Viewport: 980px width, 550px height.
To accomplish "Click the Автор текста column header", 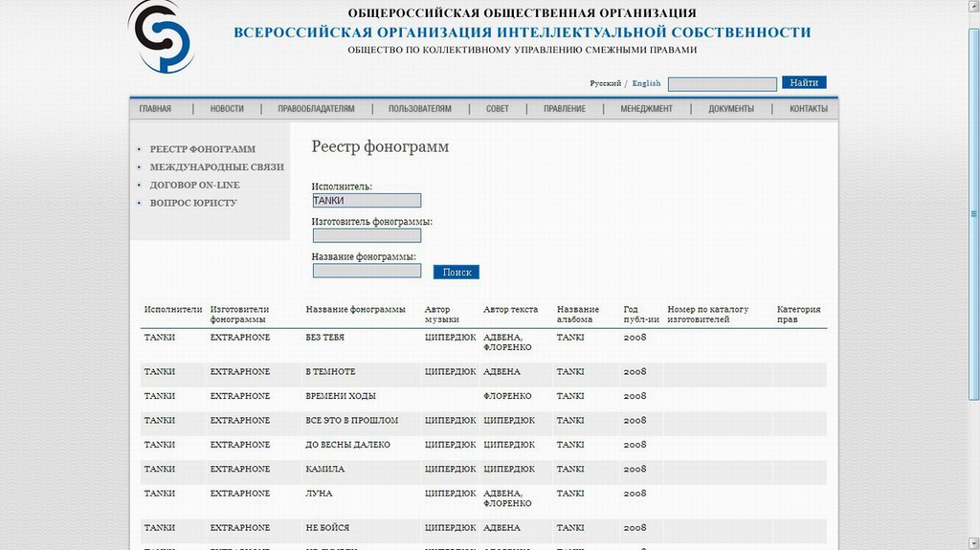I will [511, 309].
